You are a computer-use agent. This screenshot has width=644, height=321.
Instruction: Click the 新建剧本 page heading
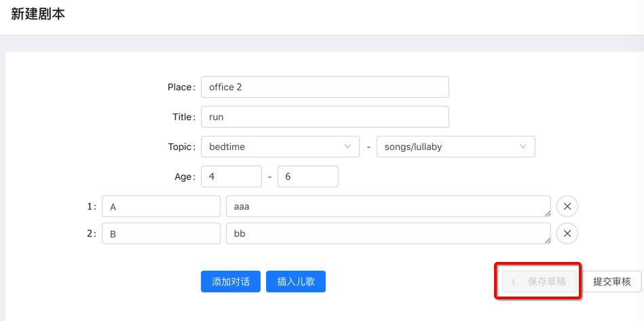point(38,14)
